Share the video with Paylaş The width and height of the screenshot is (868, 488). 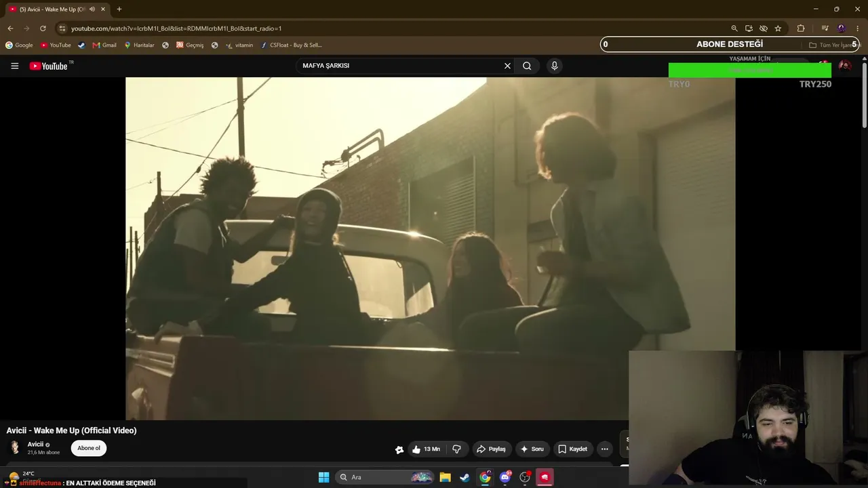click(x=491, y=449)
